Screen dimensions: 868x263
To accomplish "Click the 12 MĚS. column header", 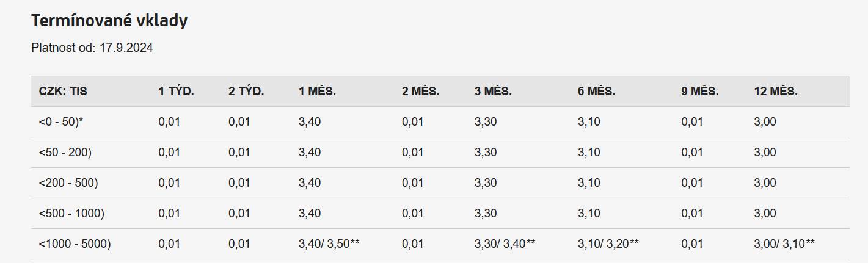I will point(776,92).
